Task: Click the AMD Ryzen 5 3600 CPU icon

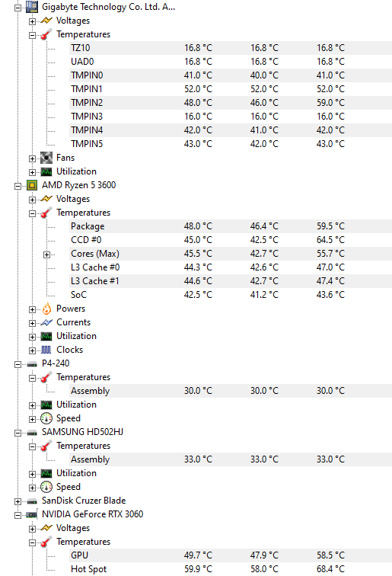Action: pos(32,185)
